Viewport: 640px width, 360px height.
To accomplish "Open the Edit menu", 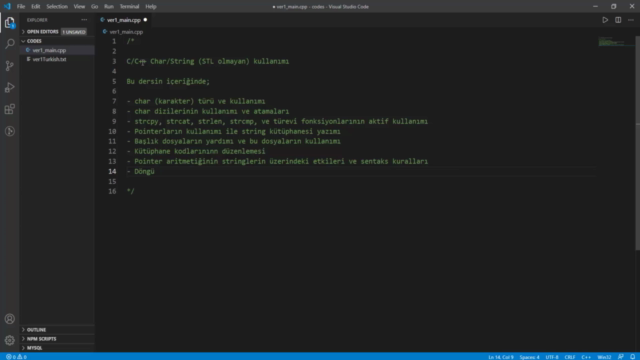I will coord(36,7).
